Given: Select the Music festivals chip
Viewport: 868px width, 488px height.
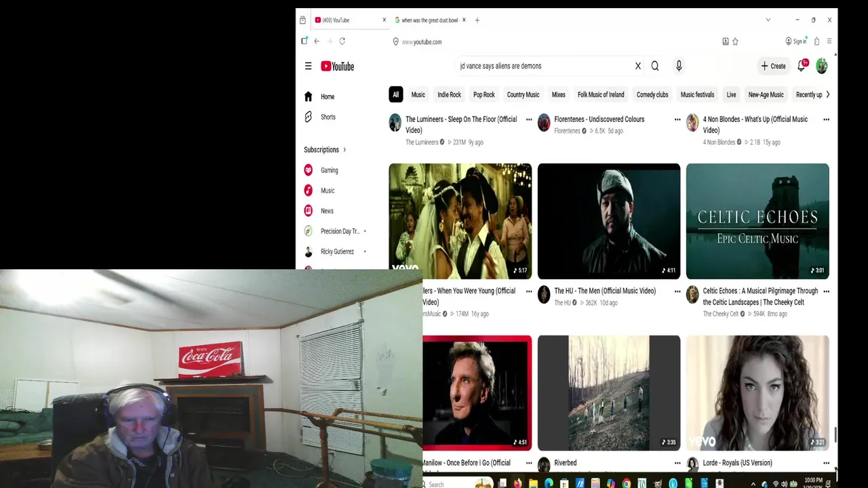Looking at the screenshot, I should (x=697, y=95).
